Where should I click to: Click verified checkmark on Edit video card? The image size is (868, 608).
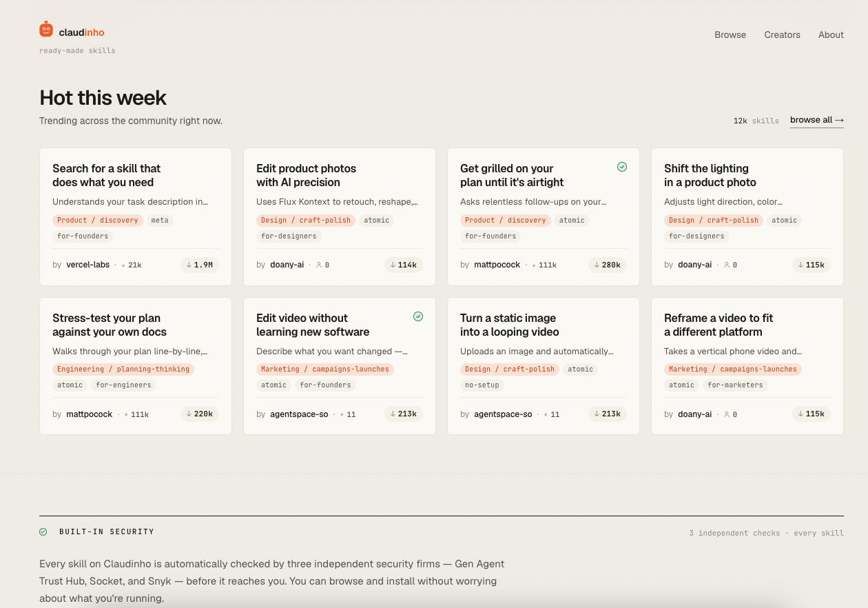(x=418, y=316)
